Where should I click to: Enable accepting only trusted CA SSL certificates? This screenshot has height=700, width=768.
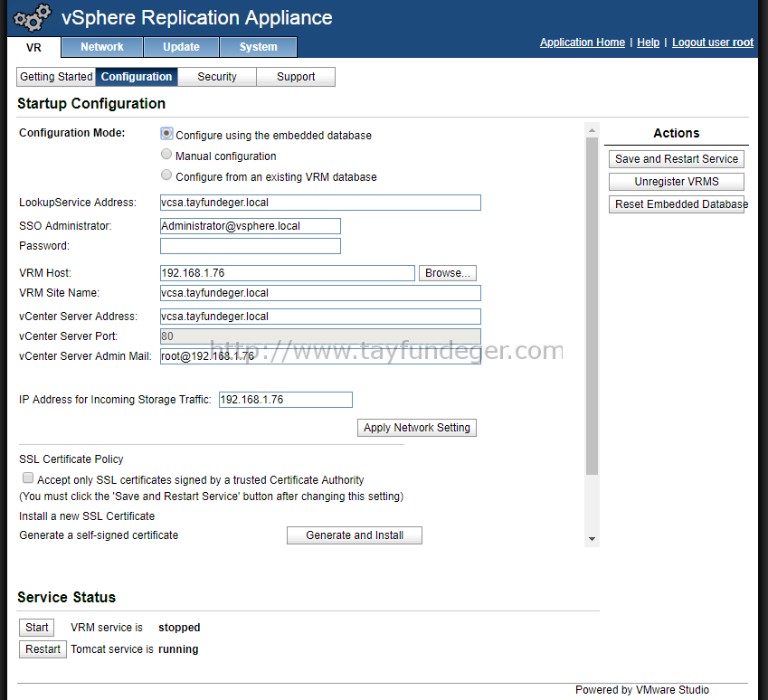(x=28, y=478)
